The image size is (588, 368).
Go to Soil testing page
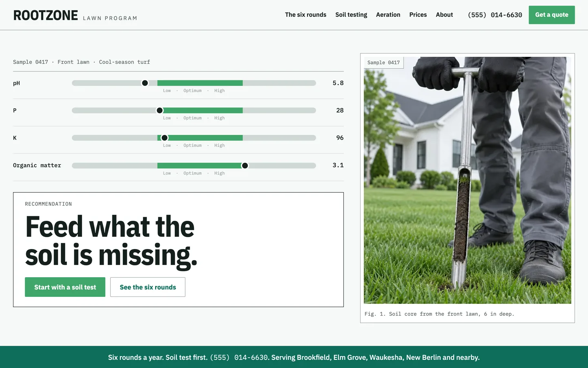[x=351, y=15]
